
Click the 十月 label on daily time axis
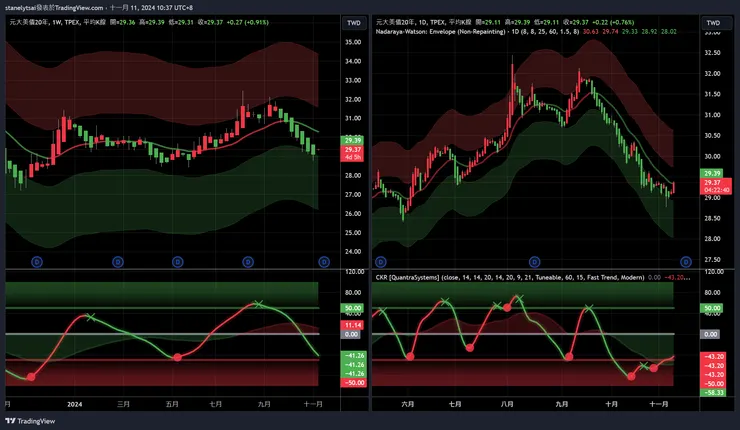pyautogui.click(x=611, y=404)
